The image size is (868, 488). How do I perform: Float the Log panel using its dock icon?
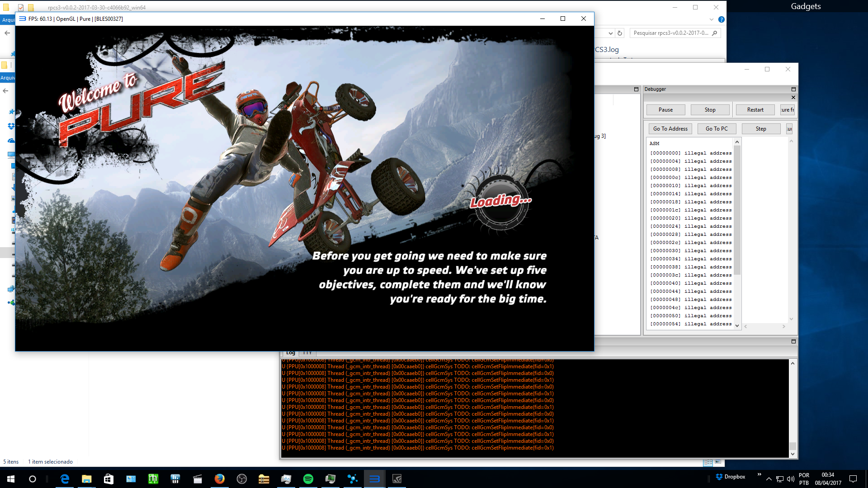(x=793, y=342)
